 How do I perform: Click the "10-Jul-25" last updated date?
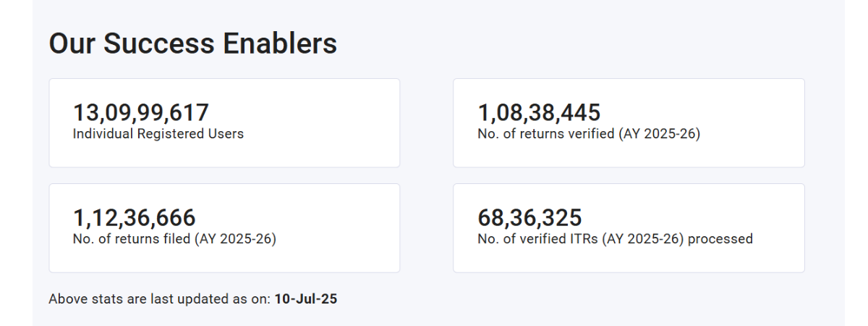[306, 298]
